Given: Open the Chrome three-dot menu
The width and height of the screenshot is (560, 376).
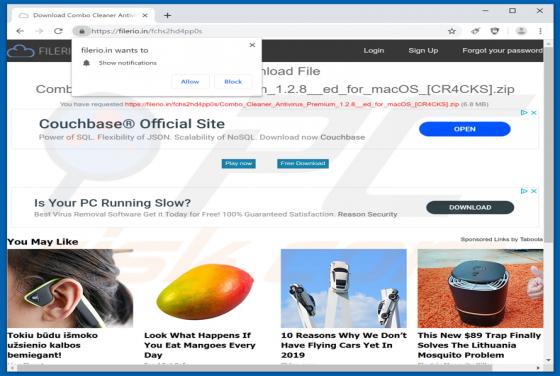Looking at the screenshot, I should 540,31.
